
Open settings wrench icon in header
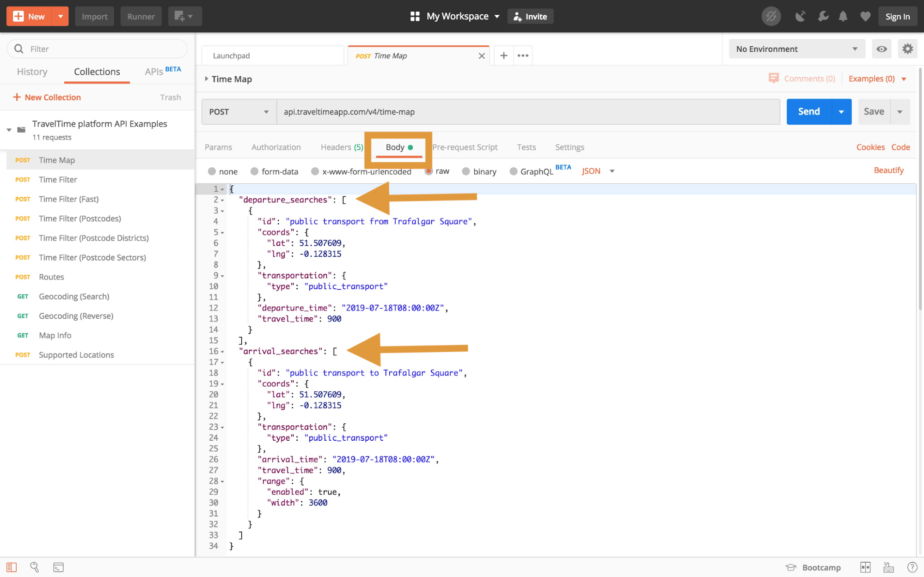pyautogui.click(x=822, y=16)
